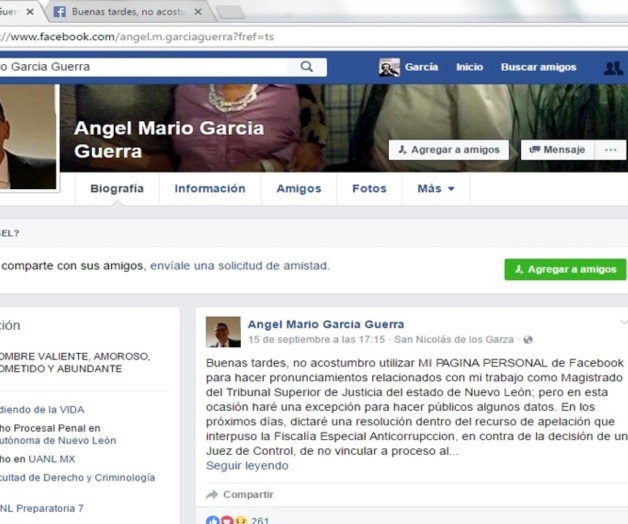The image size is (628, 524).
Task: Open the three-dots more options button
Action: point(610,150)
